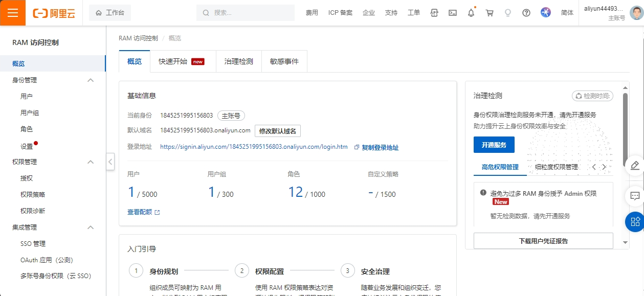Open the hamburger navigation menu

point(13,13)
